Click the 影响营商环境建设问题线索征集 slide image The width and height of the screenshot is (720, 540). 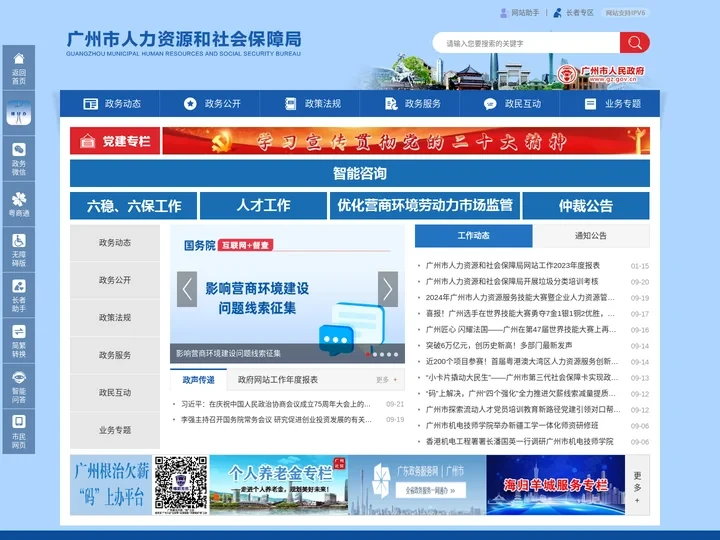pos(287,294)
